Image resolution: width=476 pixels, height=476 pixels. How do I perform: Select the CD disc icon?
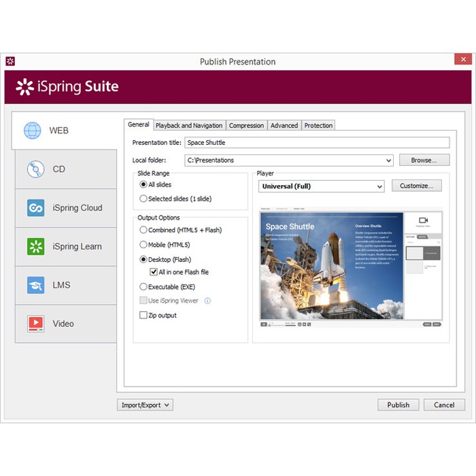(35, 169)
